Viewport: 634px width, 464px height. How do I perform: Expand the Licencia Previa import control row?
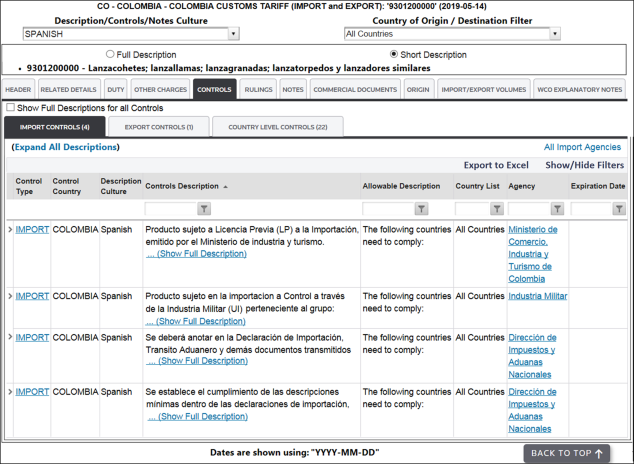pos(10,229)
